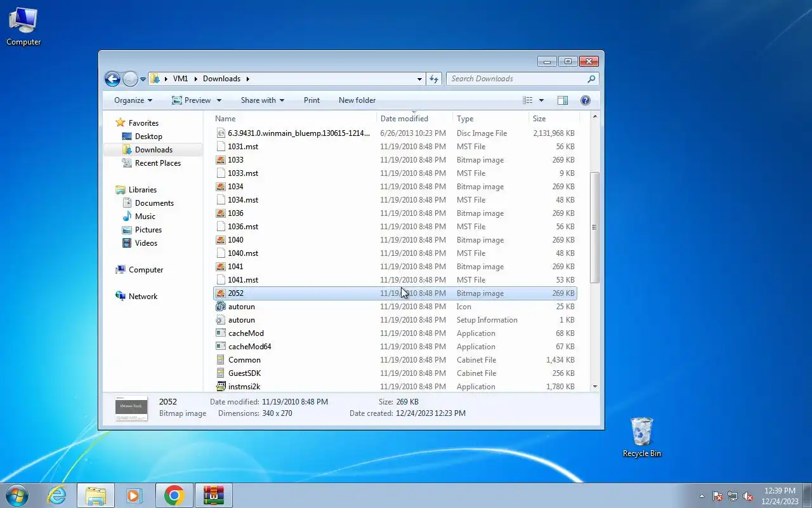Screen dimensions: 812x508
Task: Select the 1033.mst file
Action: 395,173
